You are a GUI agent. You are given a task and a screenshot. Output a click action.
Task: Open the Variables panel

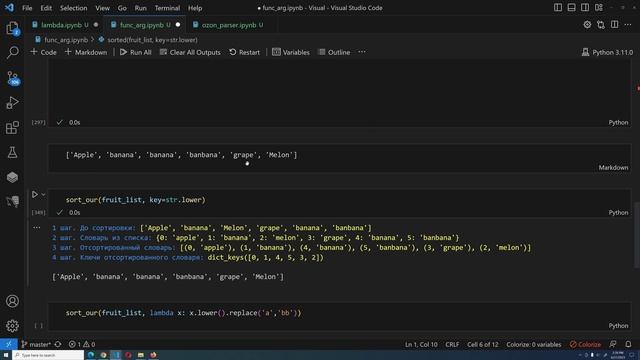click(291, 52)
